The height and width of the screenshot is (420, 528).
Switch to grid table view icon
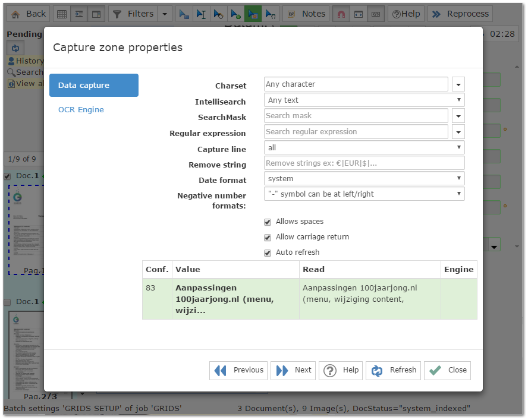click(x=62, y=14)
